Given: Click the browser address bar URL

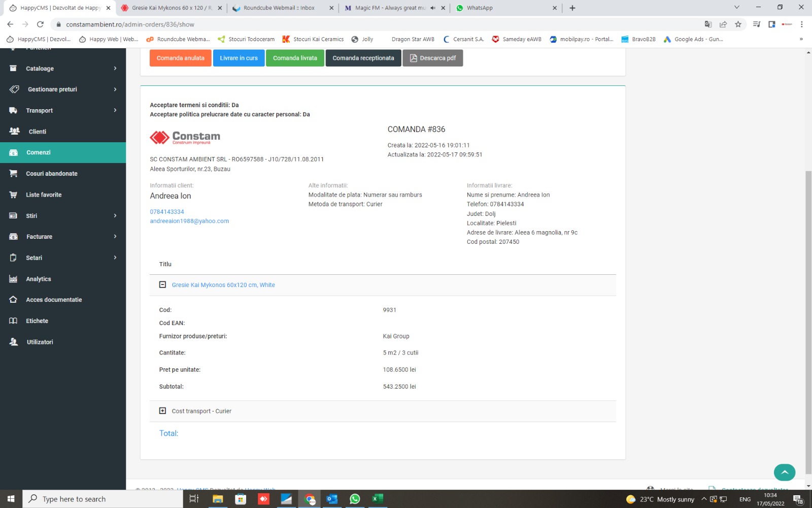Looking at the screenshot, I should 130,24.
